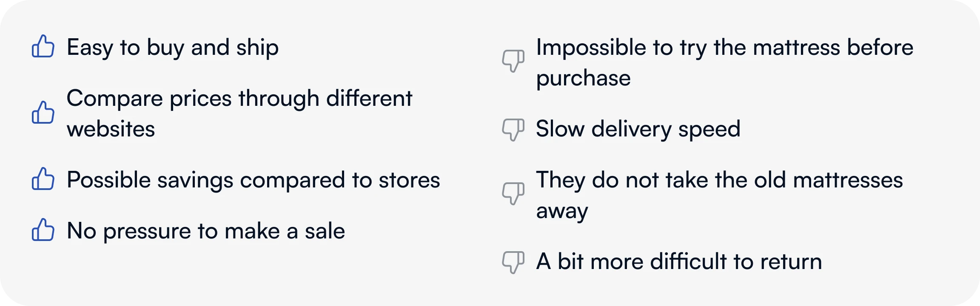This screenshot has width=980, height=306.
Task: Click the 'Slow delivery speed' text
Action: click(638, 129)
